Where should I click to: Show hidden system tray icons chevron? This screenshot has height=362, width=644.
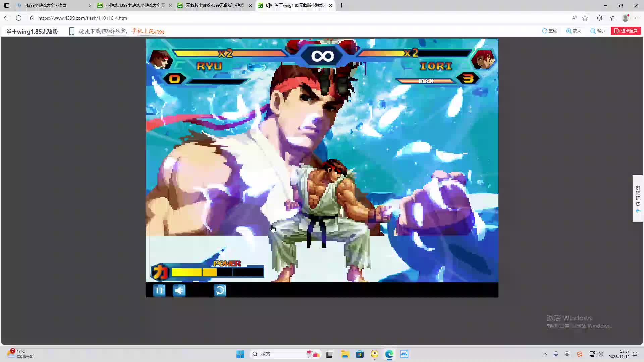click(x=545, y=354)
